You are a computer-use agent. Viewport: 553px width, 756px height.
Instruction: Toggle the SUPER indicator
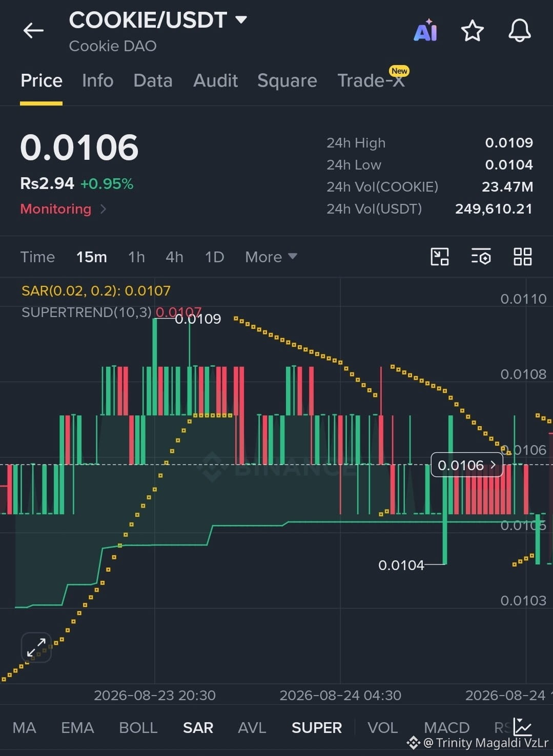(317, 727)
